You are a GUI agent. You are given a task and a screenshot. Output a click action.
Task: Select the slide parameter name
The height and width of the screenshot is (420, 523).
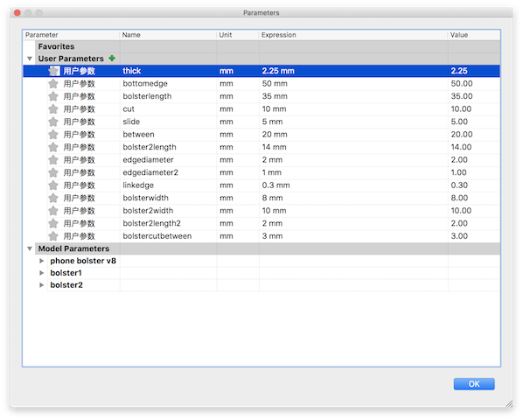click(x=131, y=122)
